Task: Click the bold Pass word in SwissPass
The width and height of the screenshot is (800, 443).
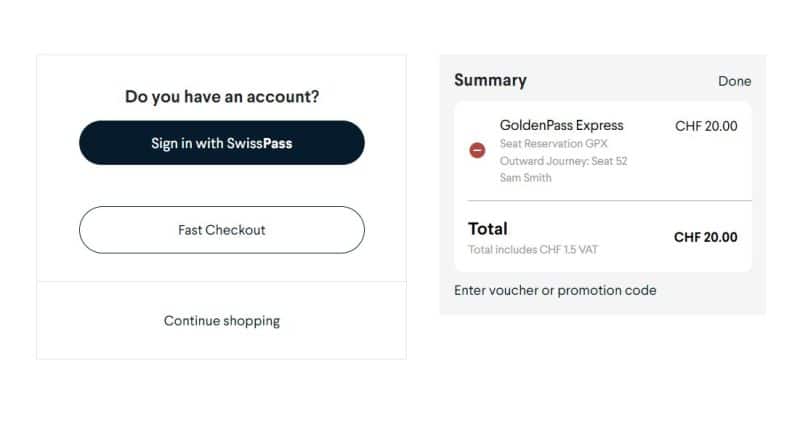Action: pyautogui.click(x=277, y=143)
